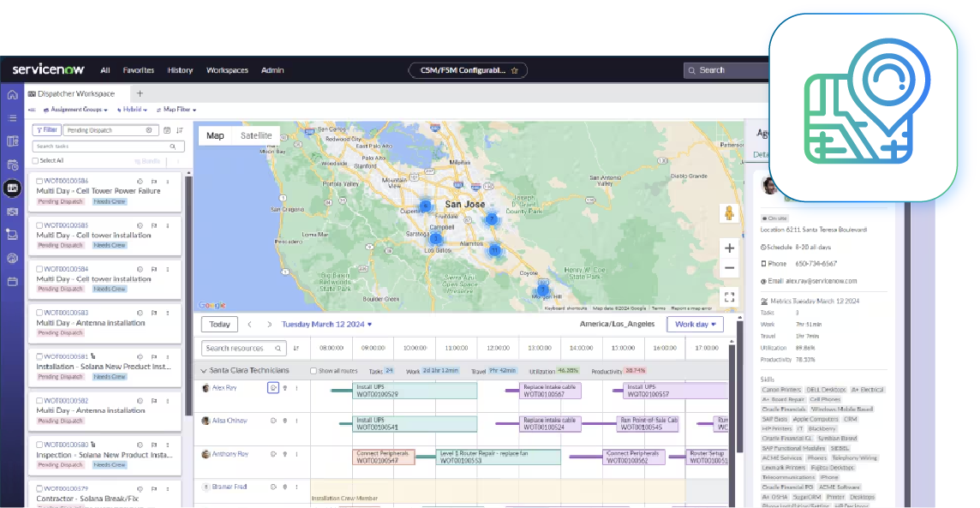Switch the map to Satellite view

click(256, 135)
